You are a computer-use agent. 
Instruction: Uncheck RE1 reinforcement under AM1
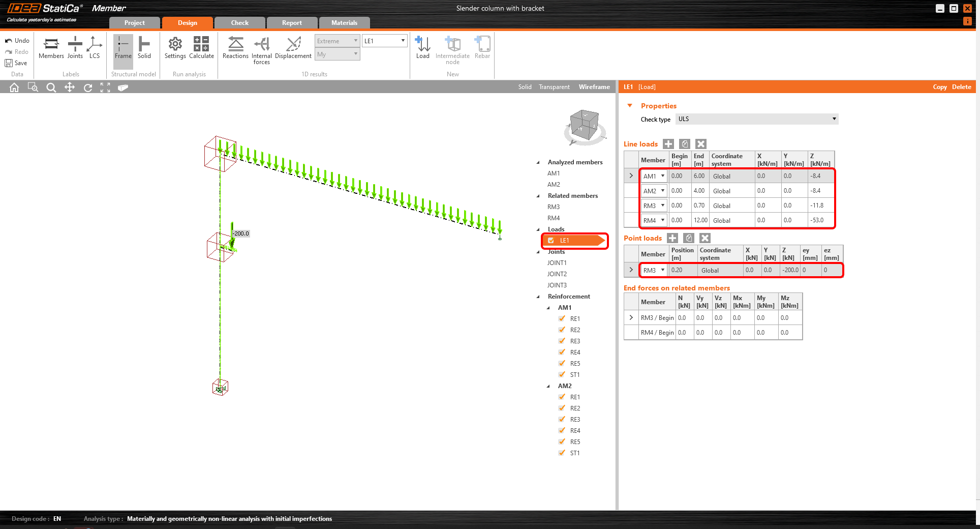tap(562, 319)
